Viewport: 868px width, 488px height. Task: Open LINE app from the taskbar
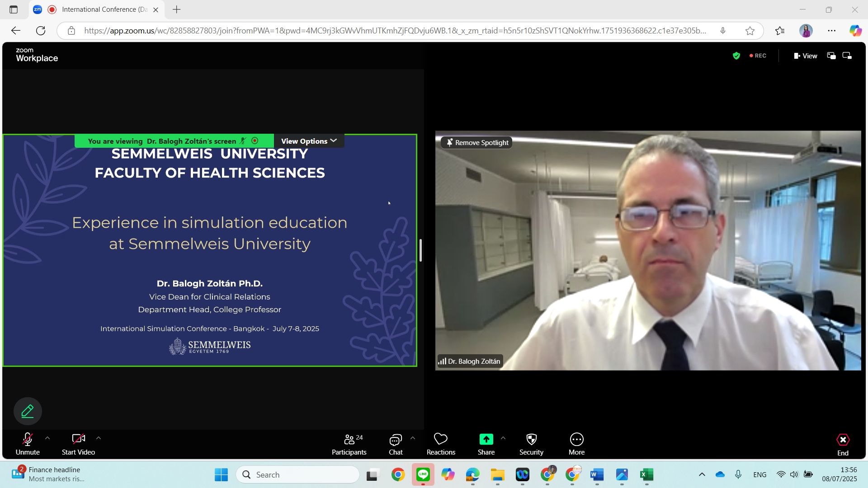point(423,474)
